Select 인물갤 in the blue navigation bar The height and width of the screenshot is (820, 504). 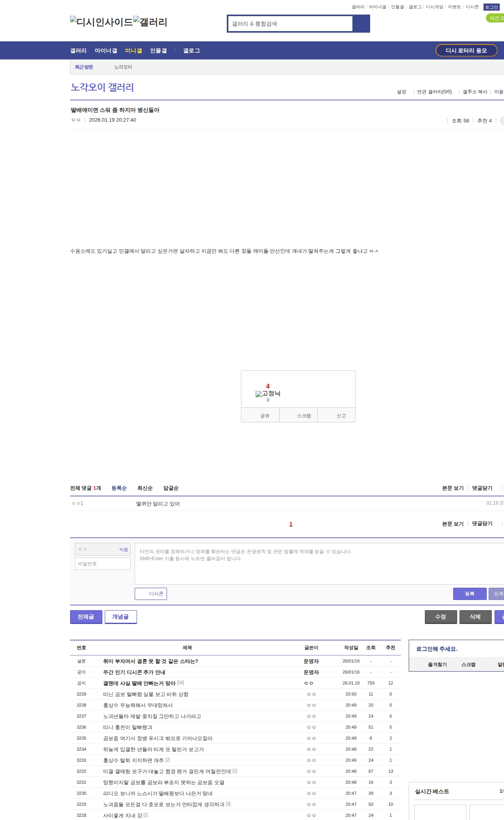coord(158,51)
